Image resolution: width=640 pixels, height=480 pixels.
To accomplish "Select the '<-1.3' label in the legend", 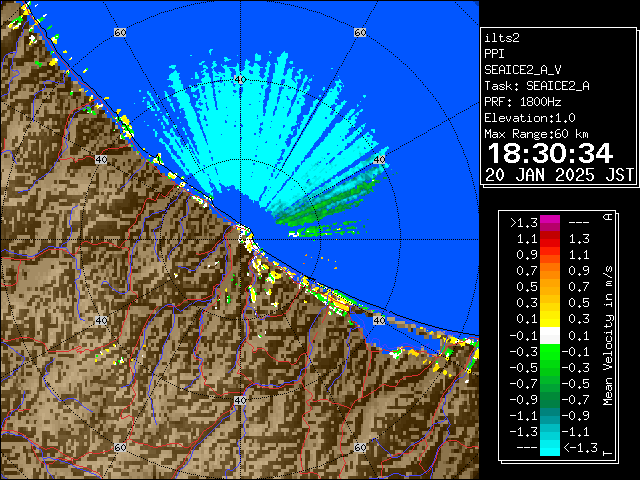I will 580,448.
